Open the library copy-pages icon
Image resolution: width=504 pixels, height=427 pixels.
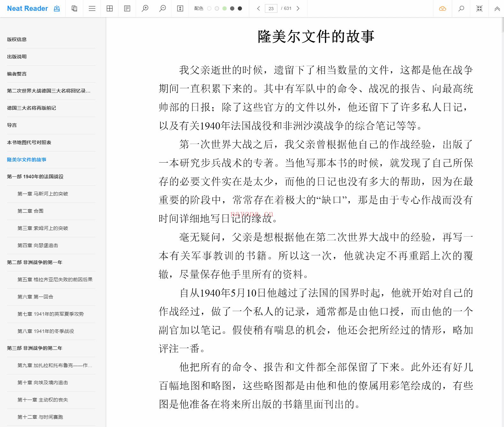[74, 9]
